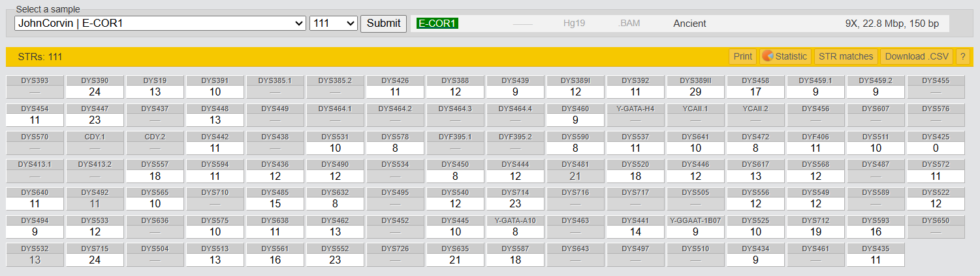Click the DYS448 marker cell

(215, 115)
